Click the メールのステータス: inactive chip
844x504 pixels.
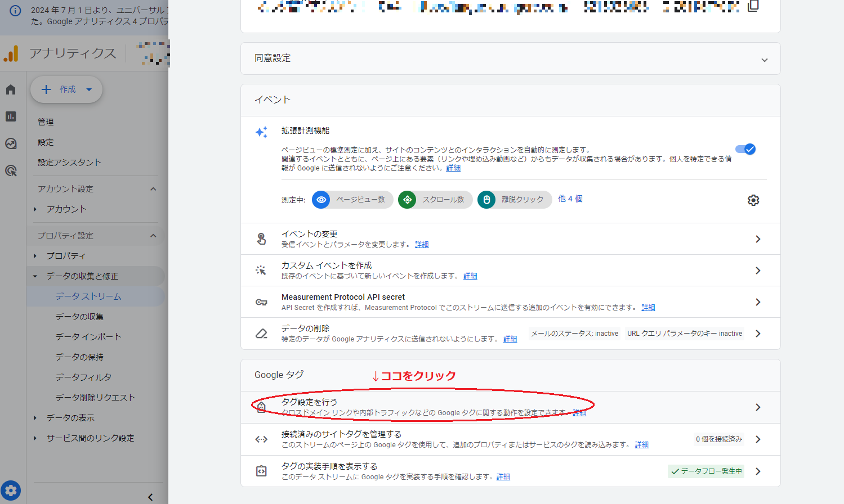[x=574, y=333]
